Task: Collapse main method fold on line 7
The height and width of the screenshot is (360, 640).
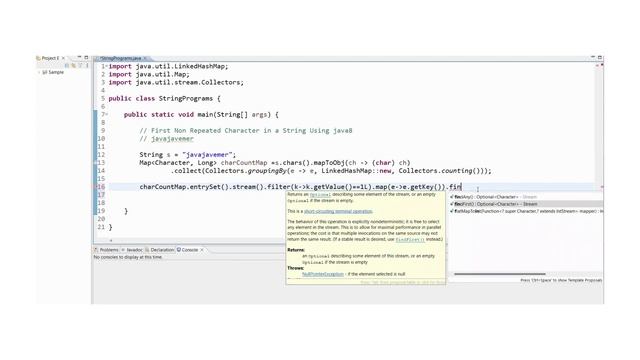Action: 107,114
